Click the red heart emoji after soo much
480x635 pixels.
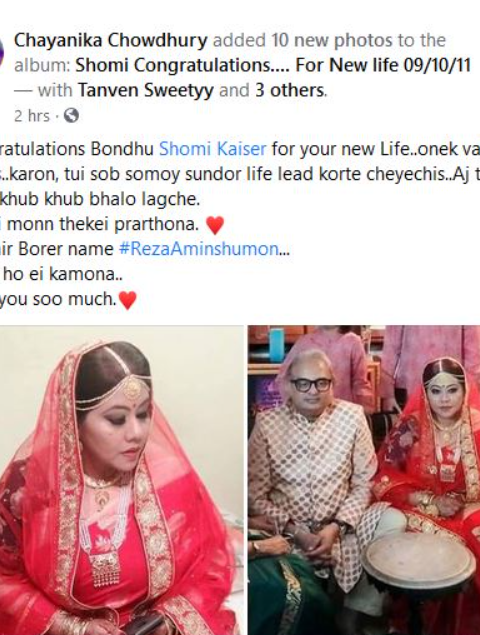pos(128,300)
